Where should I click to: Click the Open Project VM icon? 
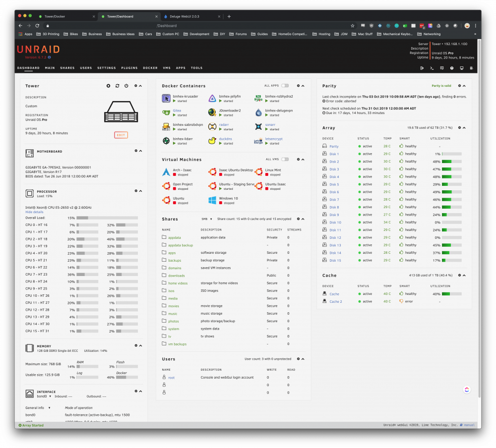pos(166,186)
